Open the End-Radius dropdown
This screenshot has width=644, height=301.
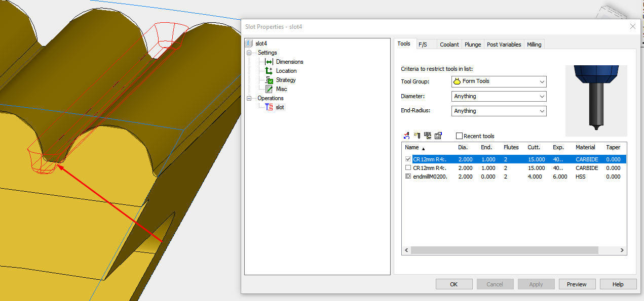542,111
